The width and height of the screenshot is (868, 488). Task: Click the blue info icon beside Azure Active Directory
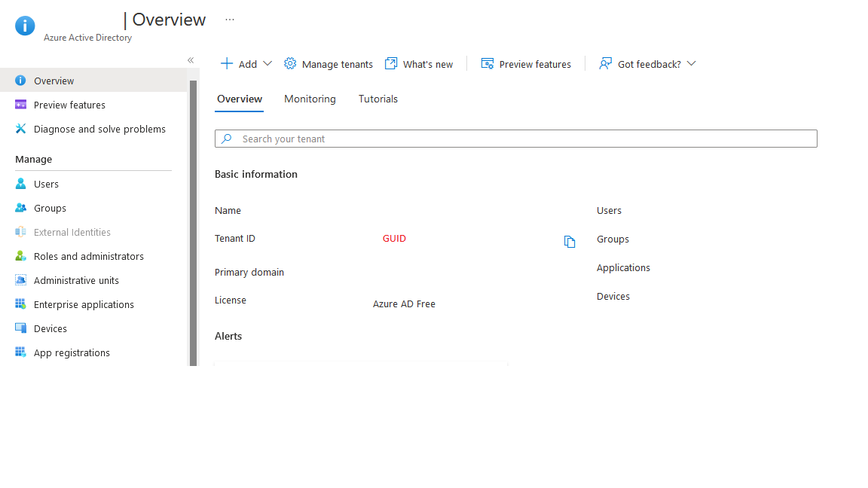pyautogui.click(x=25, y=26)
